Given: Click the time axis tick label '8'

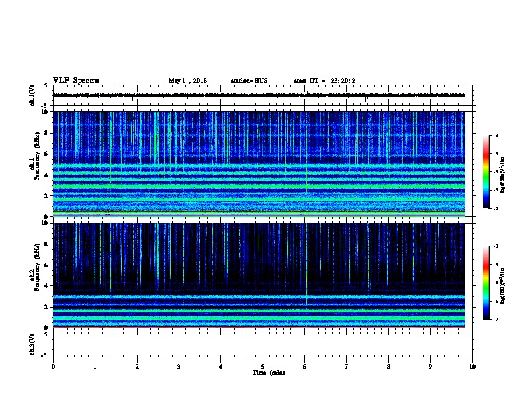Looking at the screenshot, I should pyautogui.click(x=388, y=367).
